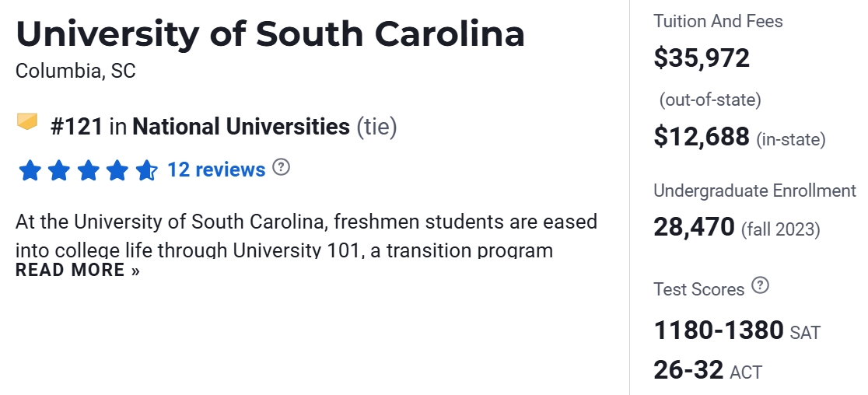This screenshot has width=868, height=395.
Task: Click the 1180-1380 SAT score range
Action: (719, 330)
